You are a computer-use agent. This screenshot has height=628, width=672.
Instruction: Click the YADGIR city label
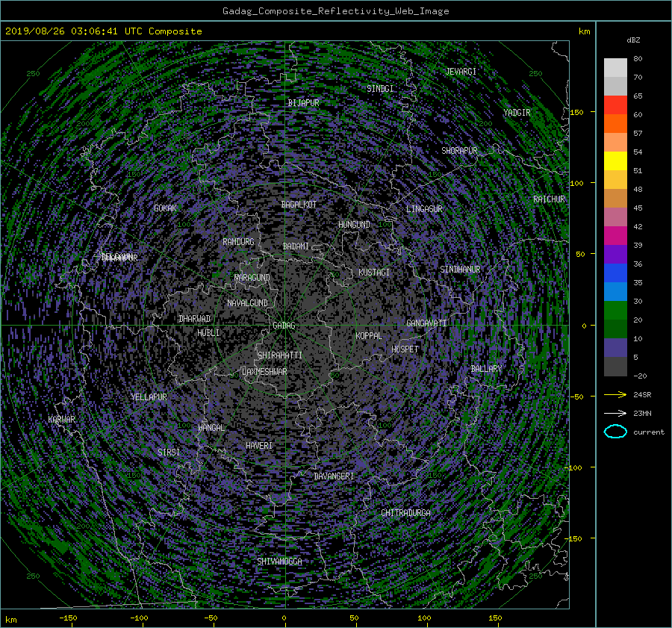coord(517,113)
